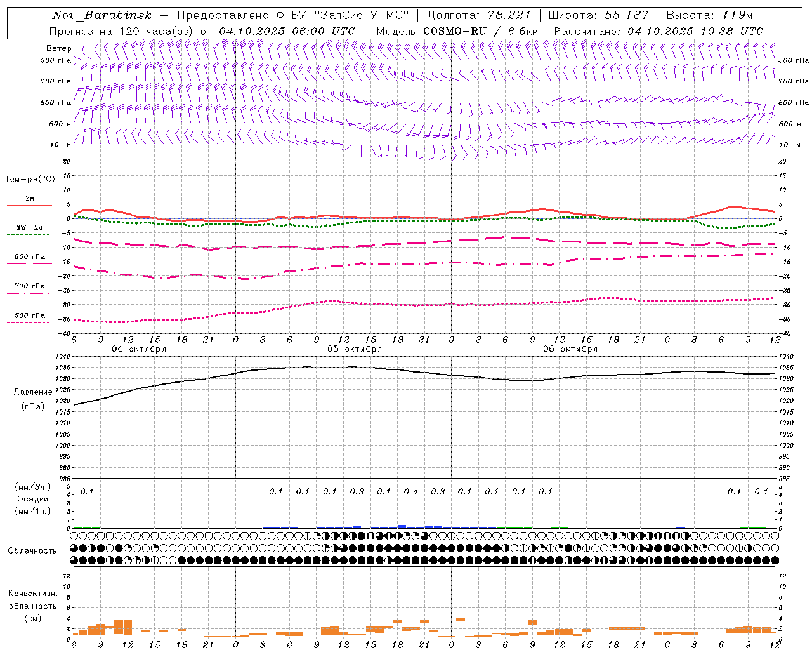The width and height of the screenshot is (812, 650).
Task: Click the 'Широта: 55.187' latitude value
Action: coord(598,15)
